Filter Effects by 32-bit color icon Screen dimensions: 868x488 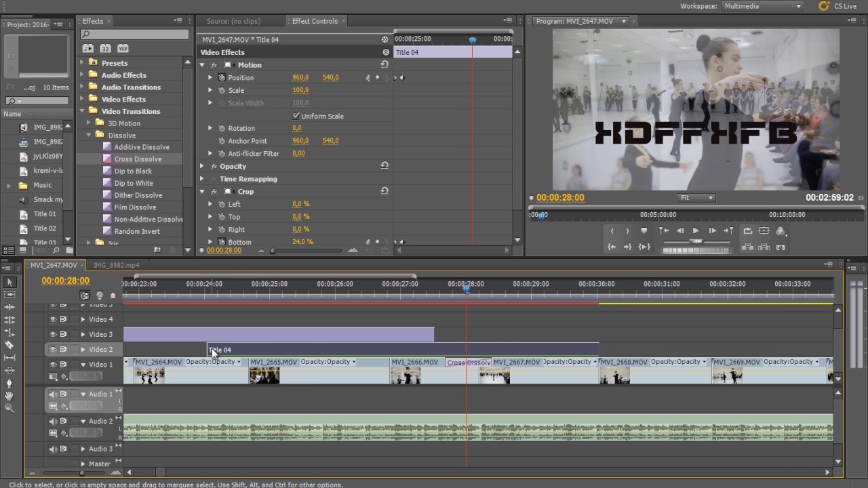[x=105, y=49]
